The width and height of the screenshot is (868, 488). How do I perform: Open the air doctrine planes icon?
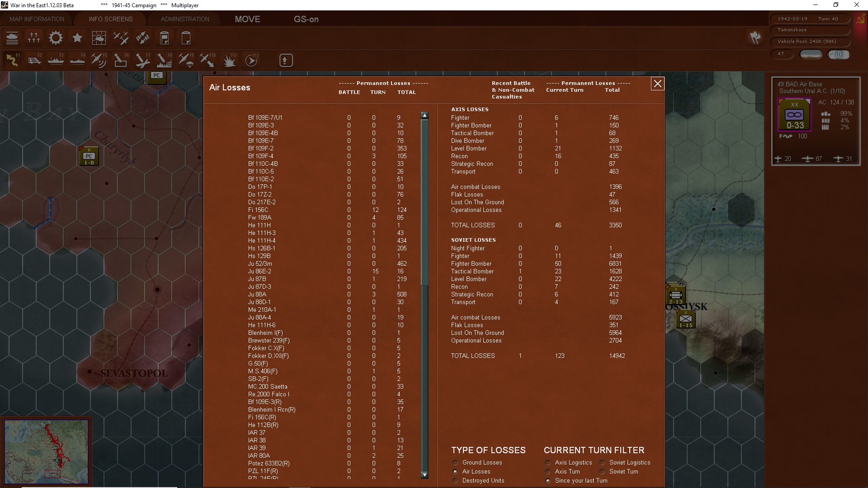point(121,38)
